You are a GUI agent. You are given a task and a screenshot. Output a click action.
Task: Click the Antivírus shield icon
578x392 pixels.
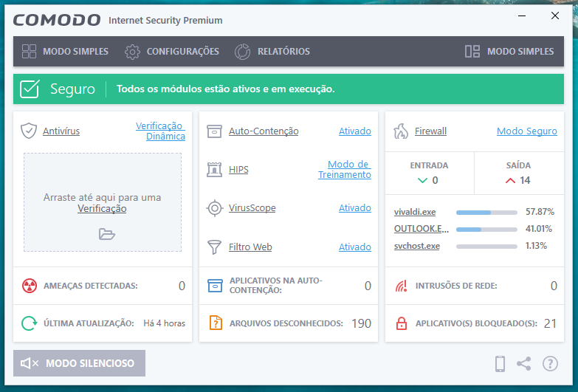click(x=29, y=131)
